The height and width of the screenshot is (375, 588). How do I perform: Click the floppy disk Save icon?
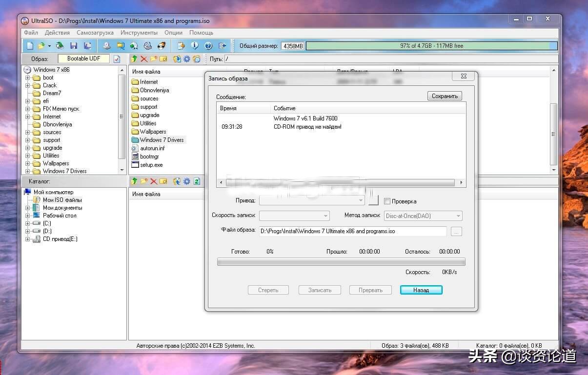coord(74,46)
